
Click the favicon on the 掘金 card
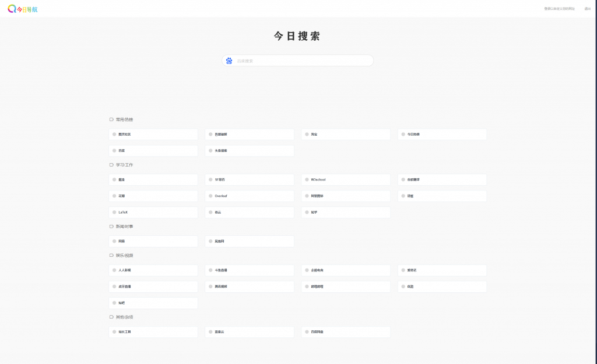114,179
